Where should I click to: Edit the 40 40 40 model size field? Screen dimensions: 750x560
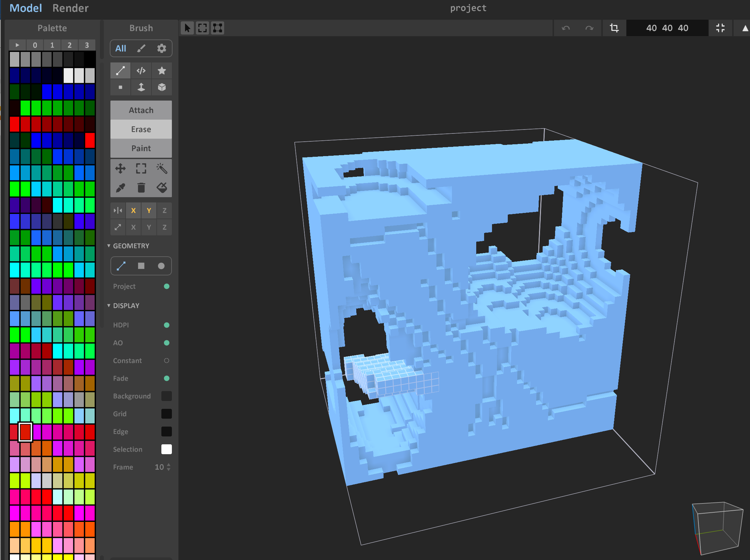667,28
